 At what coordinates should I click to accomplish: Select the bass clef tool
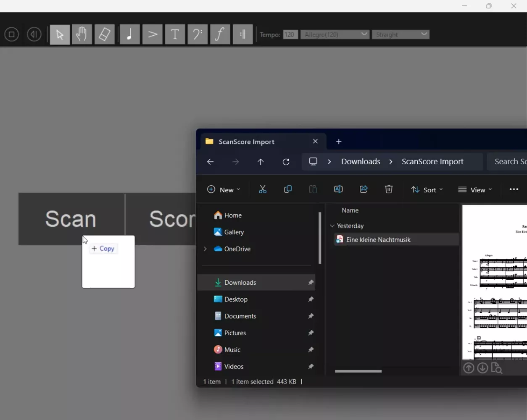(198, 34)
